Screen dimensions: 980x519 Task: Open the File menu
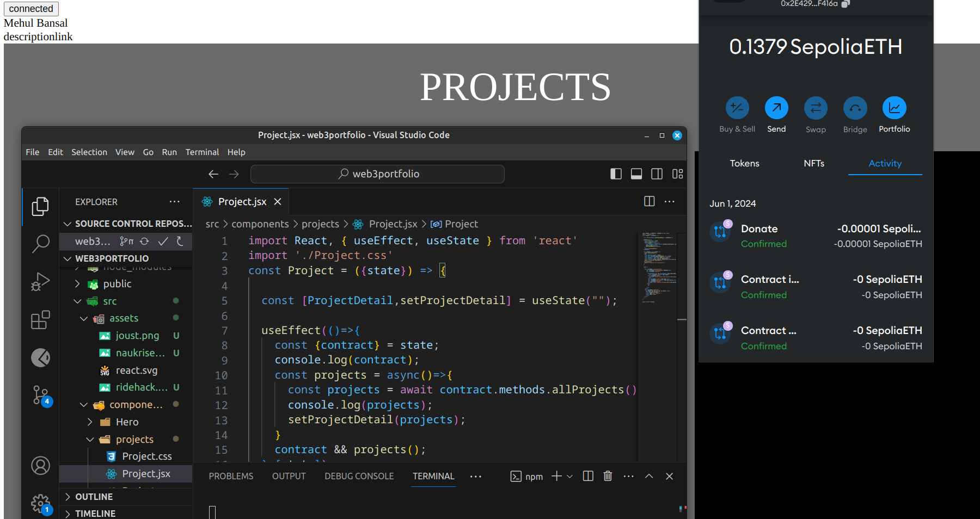(33, 152)
